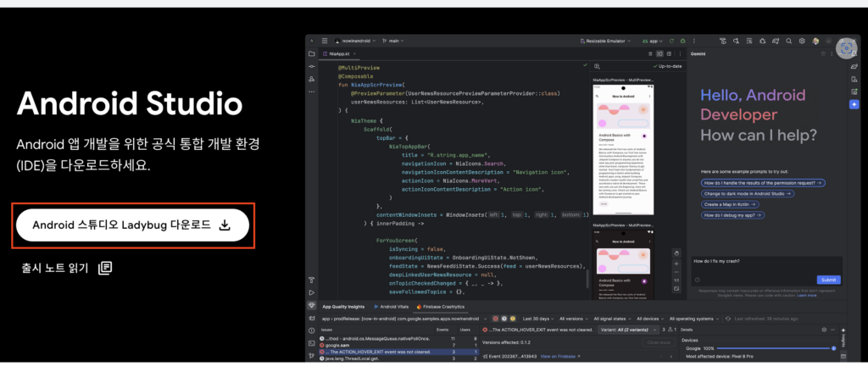Open the nowinandroid project dropdown

(x=356, y=41)
